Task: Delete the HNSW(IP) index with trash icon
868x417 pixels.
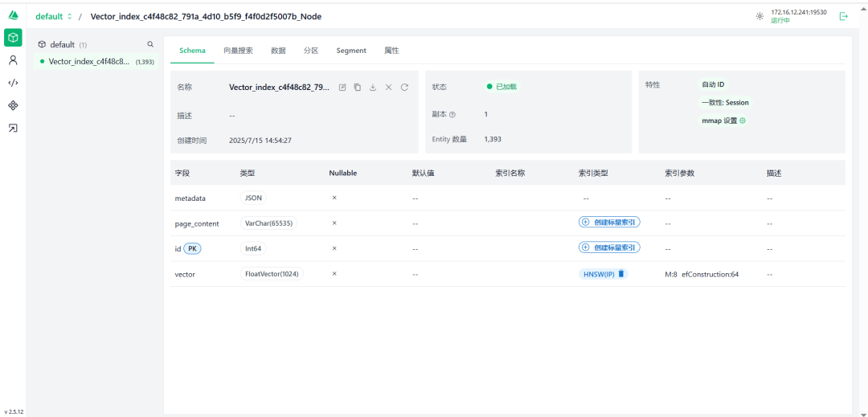Action: click(621, 274)
